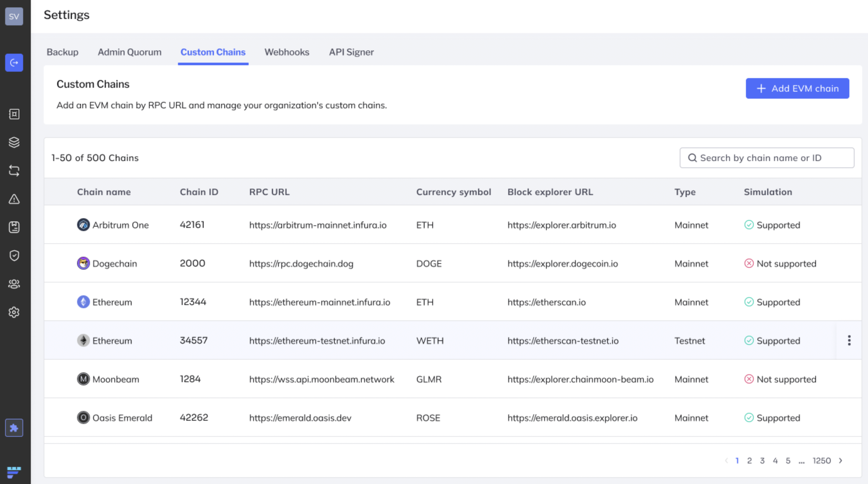Click the striped logo at sidebar bottom
The image size is (868, 484).
14,472
